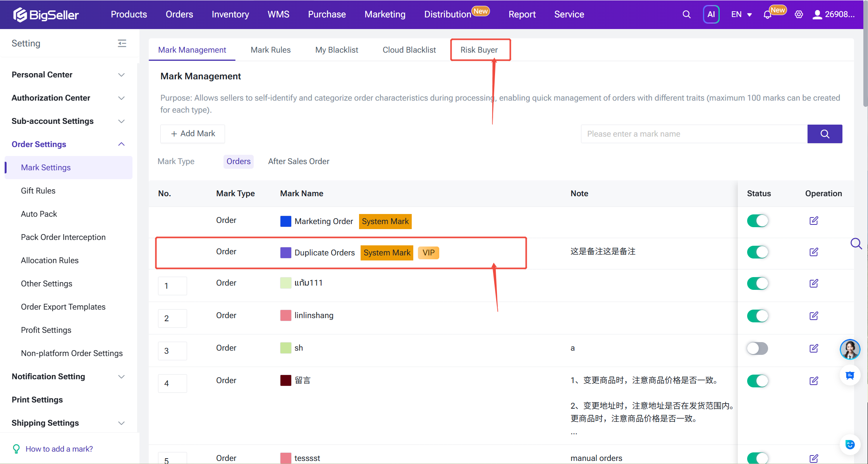The image size is (868, 464).
Task: Switch to Mark Rules tab
Action: tap(271, 50)
